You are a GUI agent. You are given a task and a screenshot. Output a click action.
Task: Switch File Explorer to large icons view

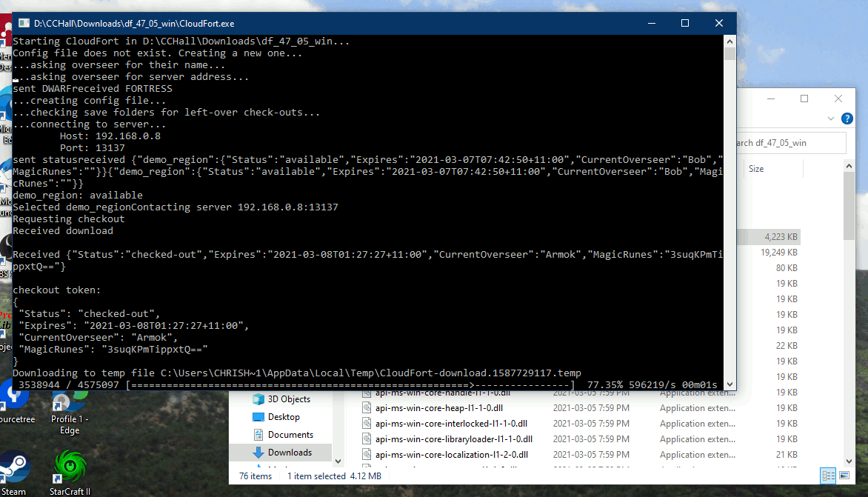844,476
